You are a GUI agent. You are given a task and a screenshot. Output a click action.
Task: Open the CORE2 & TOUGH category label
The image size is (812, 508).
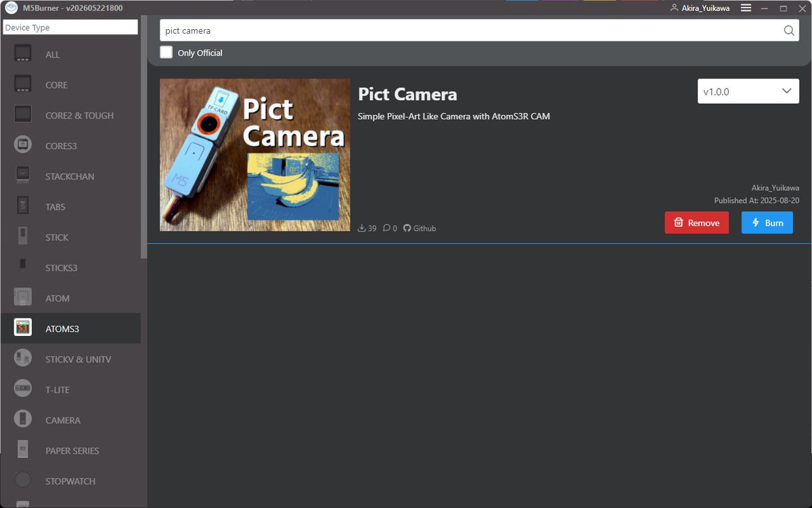pos(79,115)
